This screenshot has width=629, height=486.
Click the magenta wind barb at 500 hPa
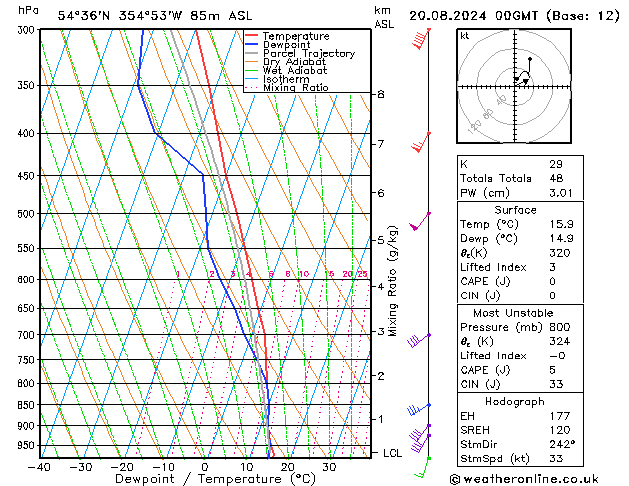[420, 221]
